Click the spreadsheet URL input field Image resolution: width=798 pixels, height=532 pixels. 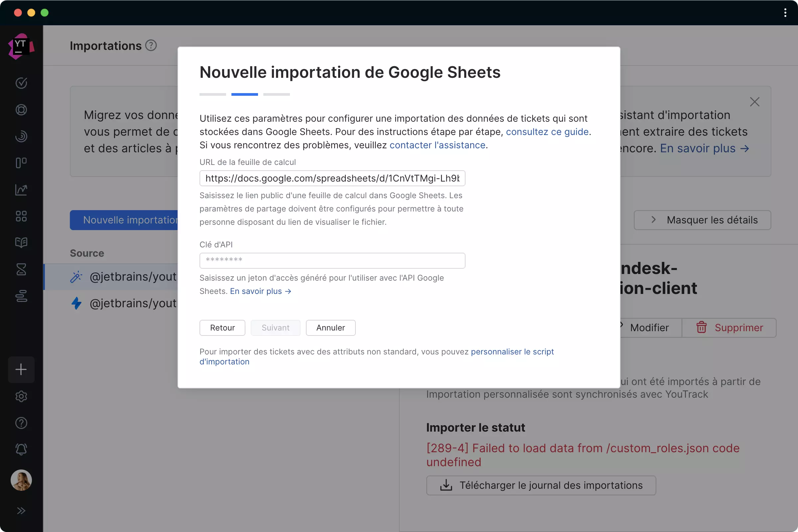click(x=332, y=178)
